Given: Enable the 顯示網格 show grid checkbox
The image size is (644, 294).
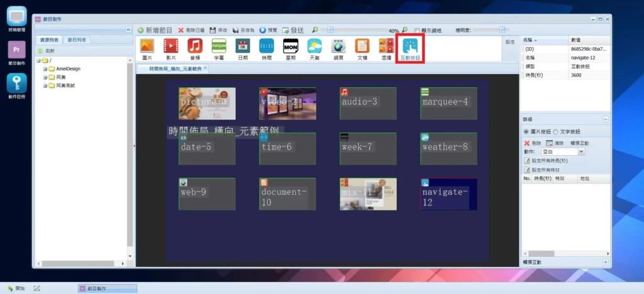Looking at the screenshot, I should 417,30.
